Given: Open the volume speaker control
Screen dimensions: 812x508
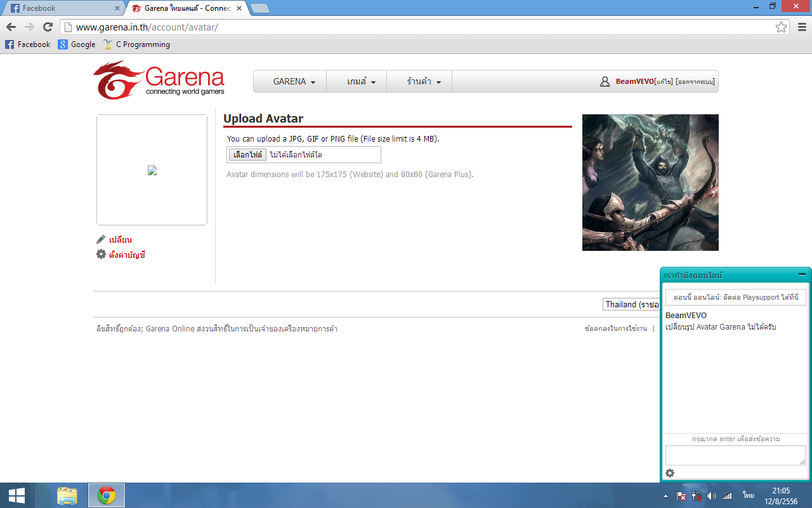Looking at the screenshot, I should [711, 496].
